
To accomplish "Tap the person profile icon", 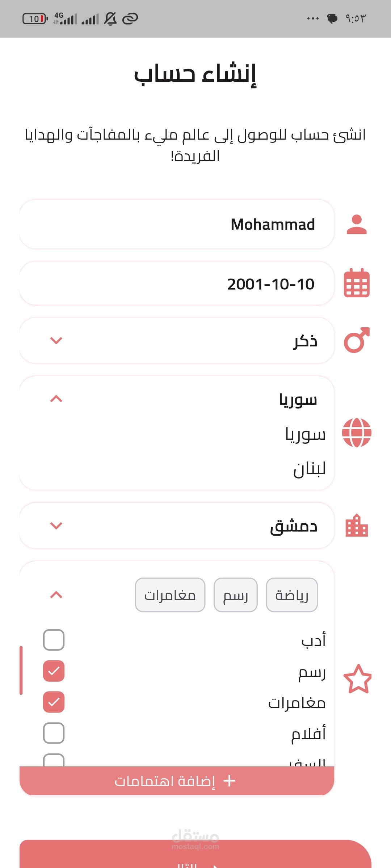I will (357, 225).
